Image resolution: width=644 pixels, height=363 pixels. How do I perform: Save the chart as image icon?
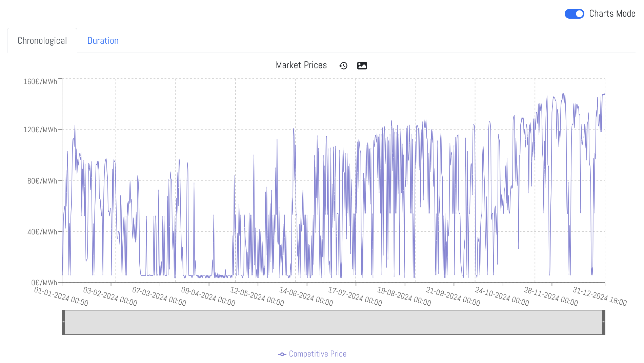(x=362, y=65)
